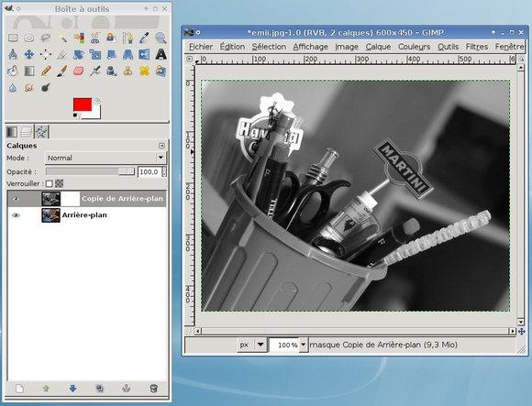Viewport: 532px width, 406px height.
Task: Select the Measure compass tool
Action: (13, 54)
